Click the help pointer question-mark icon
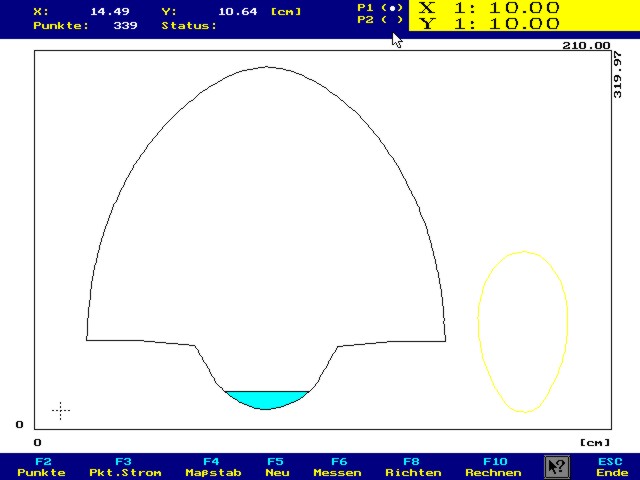The image size is (640, 480). [557, 467]
